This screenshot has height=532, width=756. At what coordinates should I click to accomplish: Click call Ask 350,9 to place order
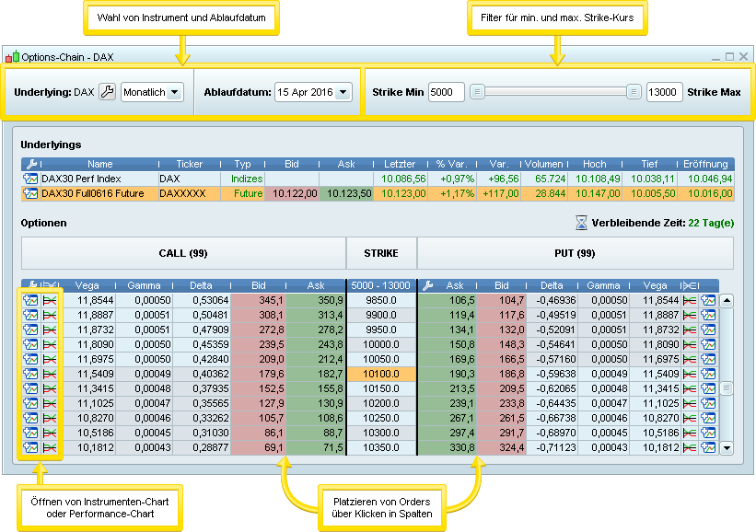point(316,300)
